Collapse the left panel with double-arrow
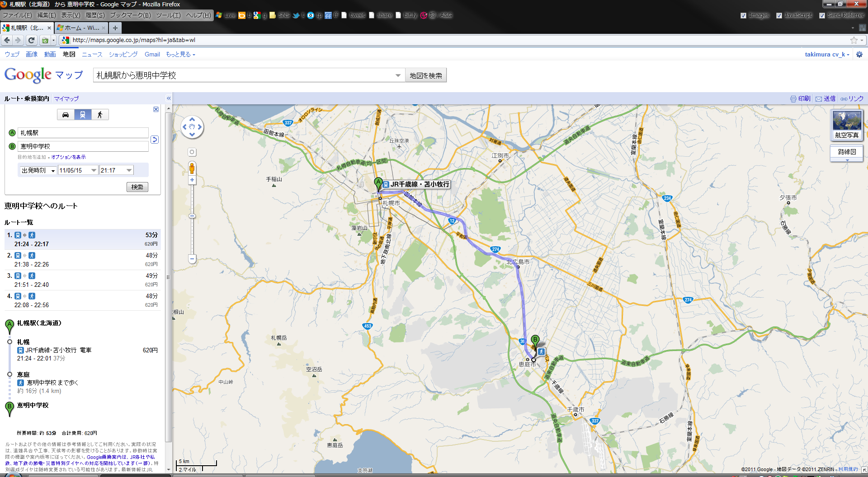Image resolution: width=868 pixels, height=477 pixels. coord(169,98)
